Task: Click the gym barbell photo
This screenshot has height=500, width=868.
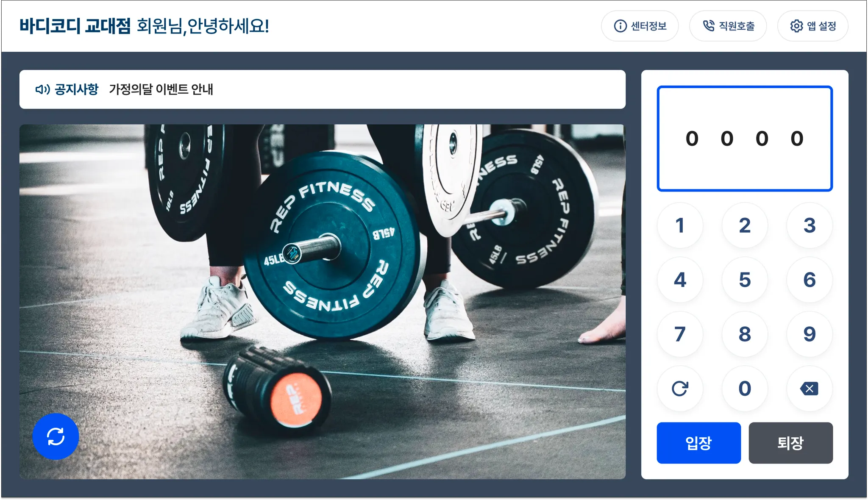Action: pyautogui.click(x=322, y=301)
